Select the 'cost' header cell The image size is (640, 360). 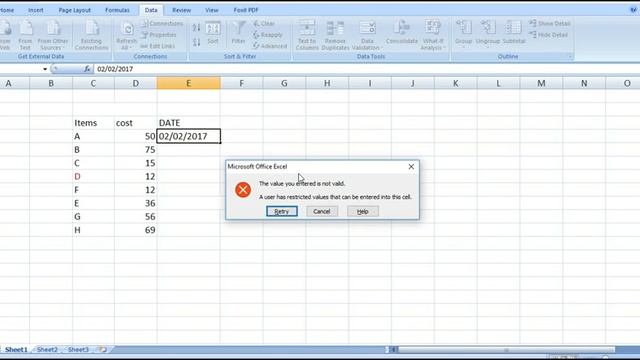(x=136, y=123)
